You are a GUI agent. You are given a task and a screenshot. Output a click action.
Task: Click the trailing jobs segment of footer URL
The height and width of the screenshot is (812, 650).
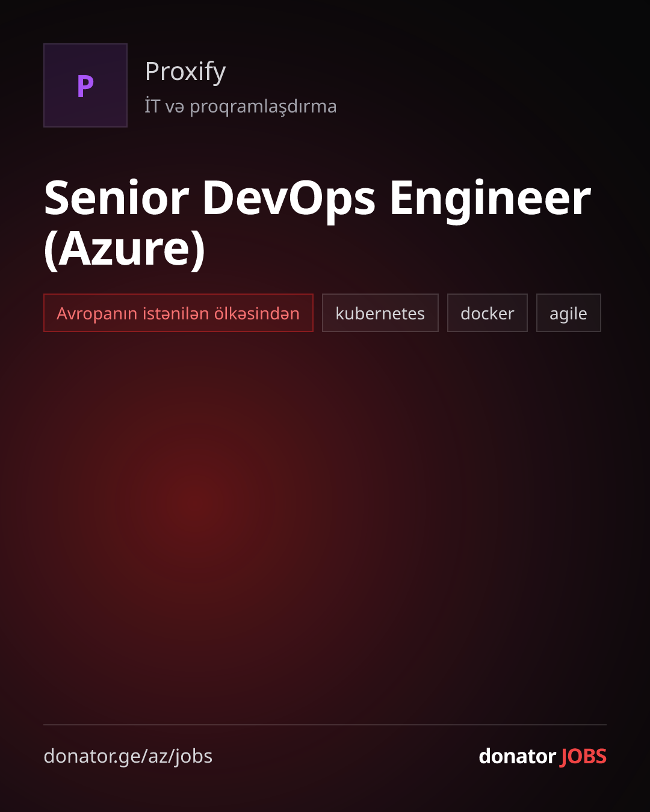194,757
